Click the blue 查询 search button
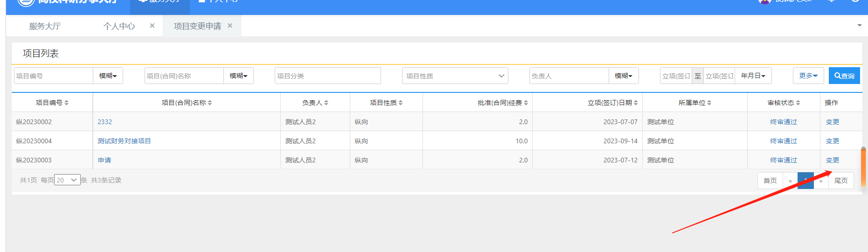 [844, 76]
